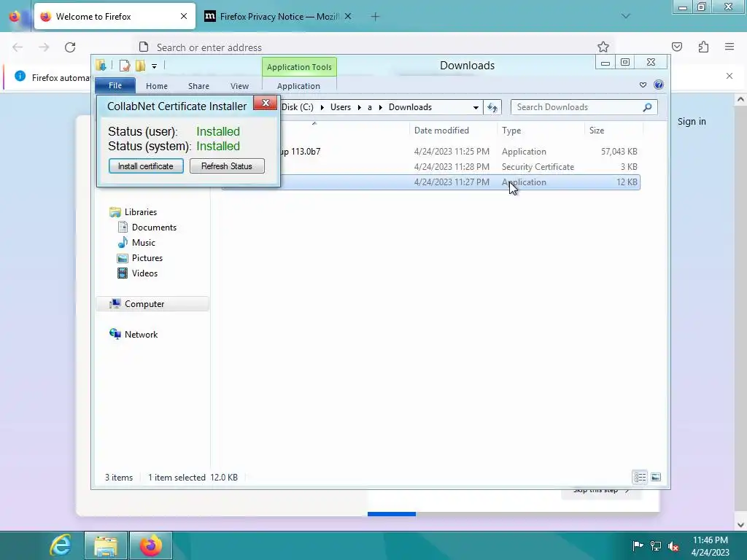The image size is (747, 560).
Task: Click the Install certificate button
Action: [146, 166]
